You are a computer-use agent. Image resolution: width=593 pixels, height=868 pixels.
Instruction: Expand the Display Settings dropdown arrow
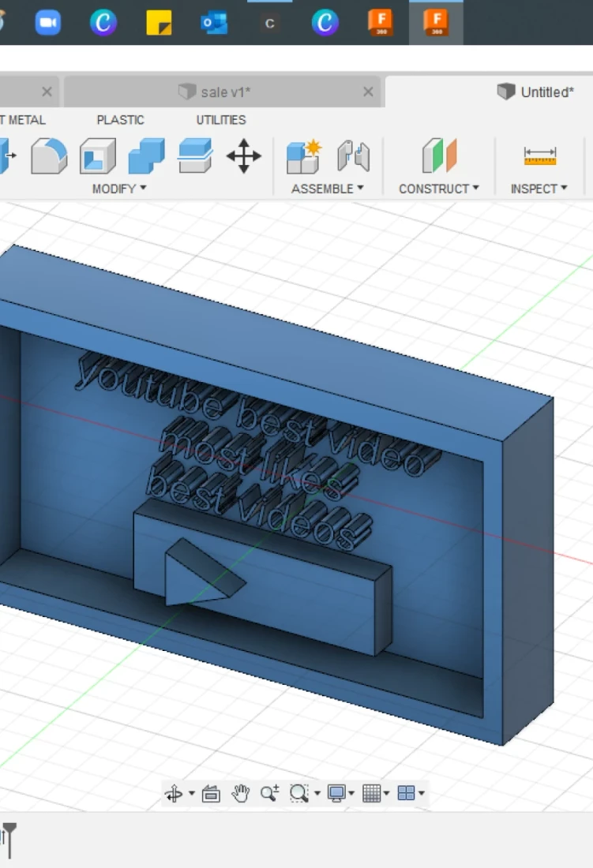click(x=351, y=793)
